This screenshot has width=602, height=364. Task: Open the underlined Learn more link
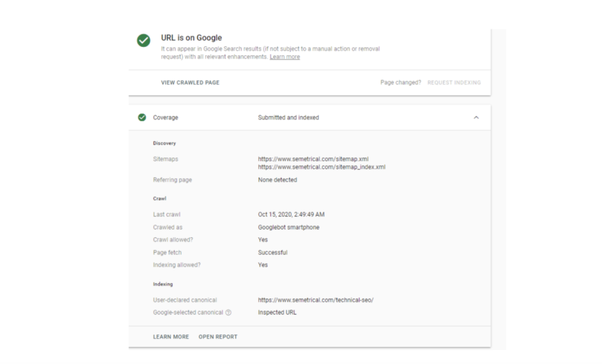point(285,57)
